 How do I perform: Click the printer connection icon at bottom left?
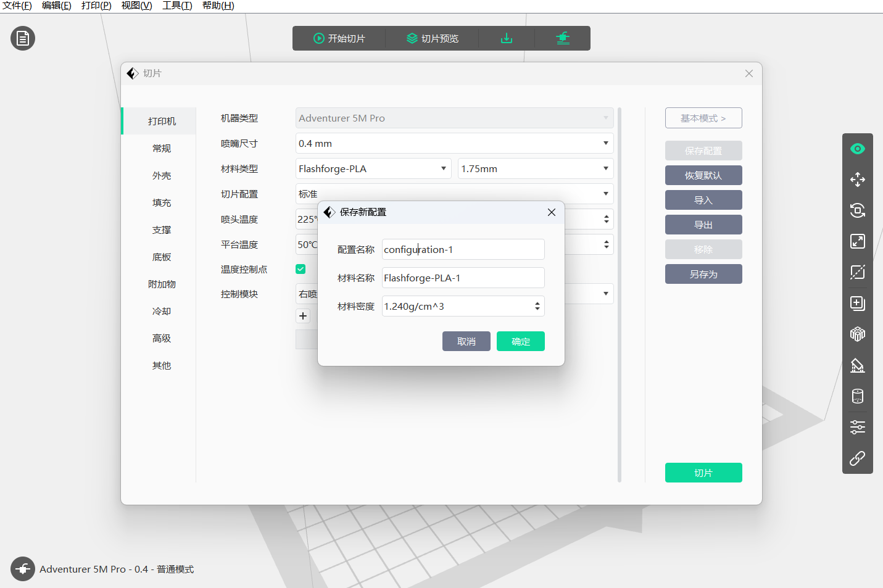[x=23, y=569]
